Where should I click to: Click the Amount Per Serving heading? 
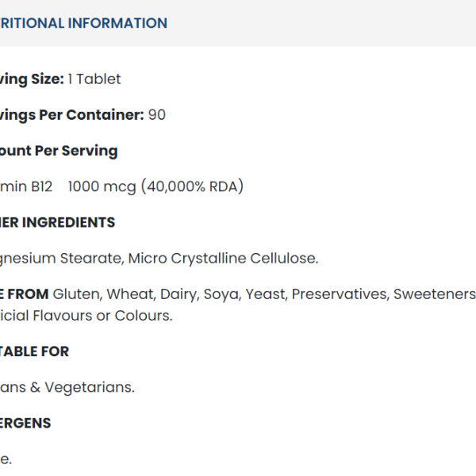[59, 150]
